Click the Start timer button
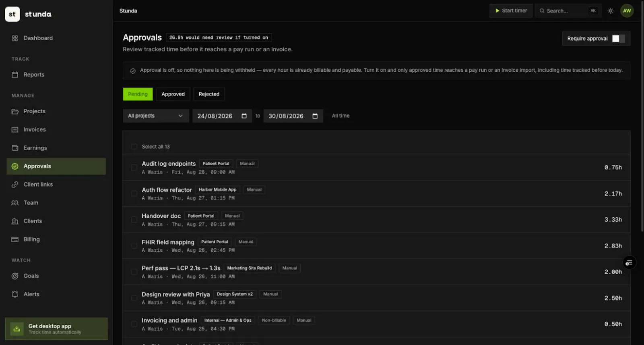The width and height of the screenshot is (644, 345). pos(511,11)
